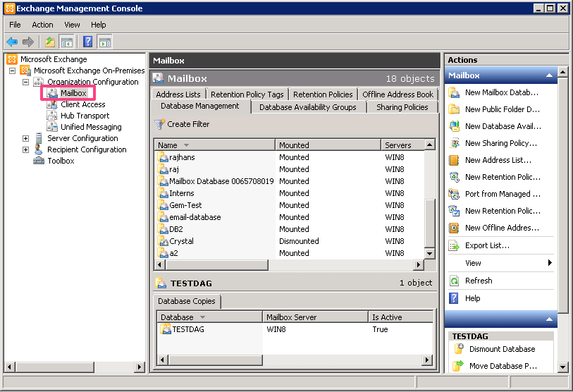Open the Action menu
This screenshot has width=573, height=392.
coord(42,25)
